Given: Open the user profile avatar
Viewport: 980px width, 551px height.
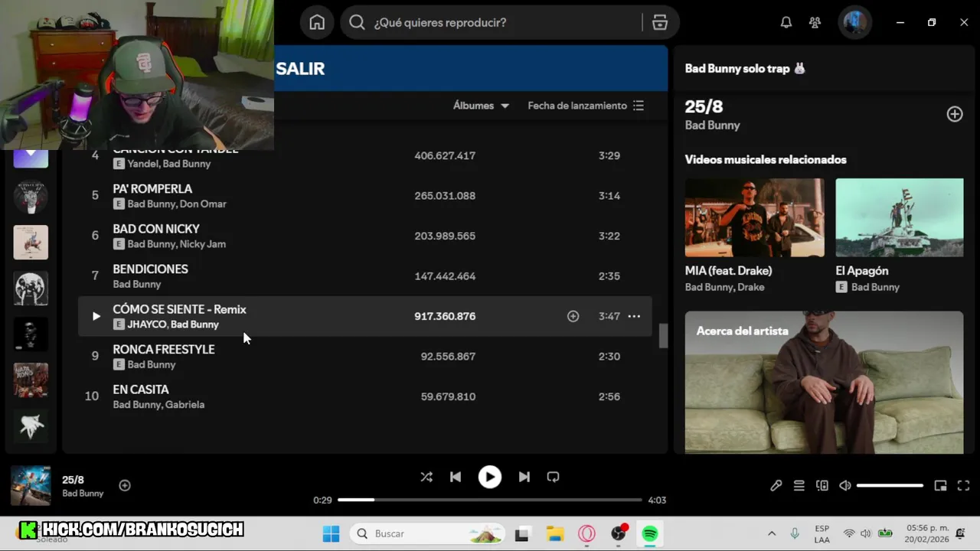Looking at the screenshot, I should tap(855, 22).
